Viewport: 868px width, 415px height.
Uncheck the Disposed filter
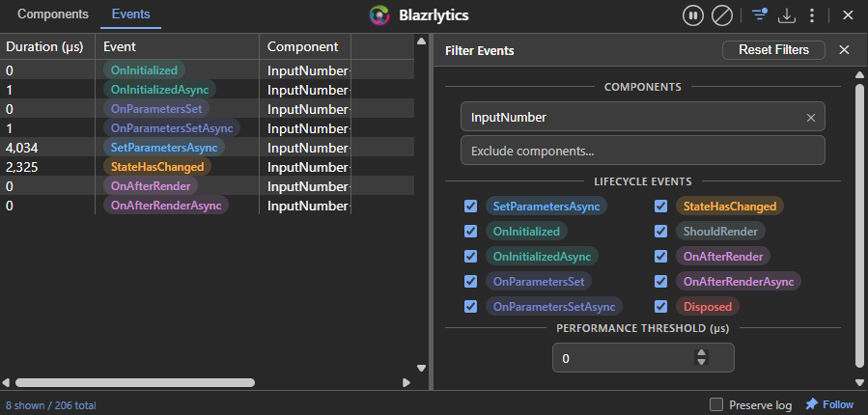point(660,306)
